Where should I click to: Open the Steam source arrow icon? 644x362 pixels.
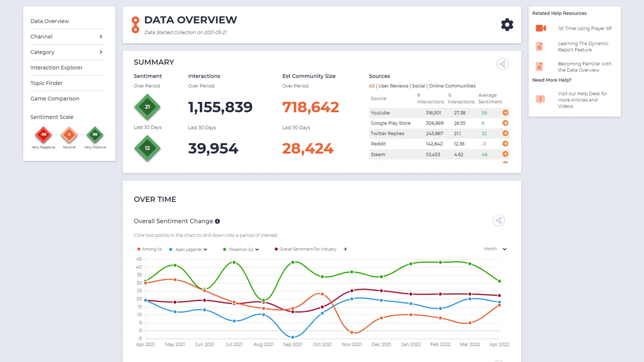pos(505,154)
